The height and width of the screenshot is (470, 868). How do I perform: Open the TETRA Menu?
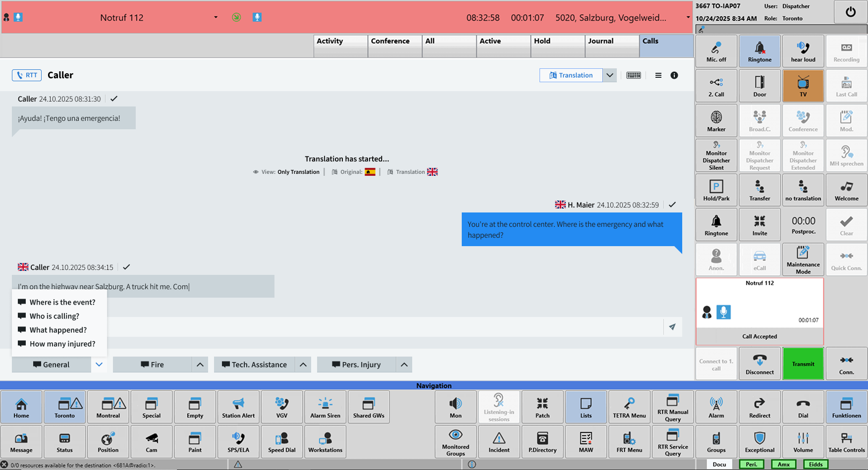pos(629,407)
